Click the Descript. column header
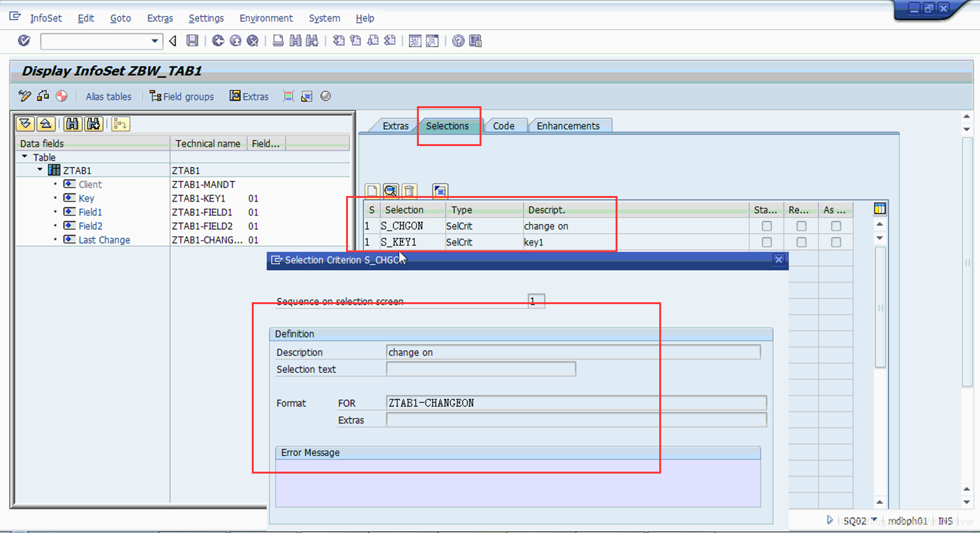The height and width of the screenshot is (533, 980). coord(636,210)
